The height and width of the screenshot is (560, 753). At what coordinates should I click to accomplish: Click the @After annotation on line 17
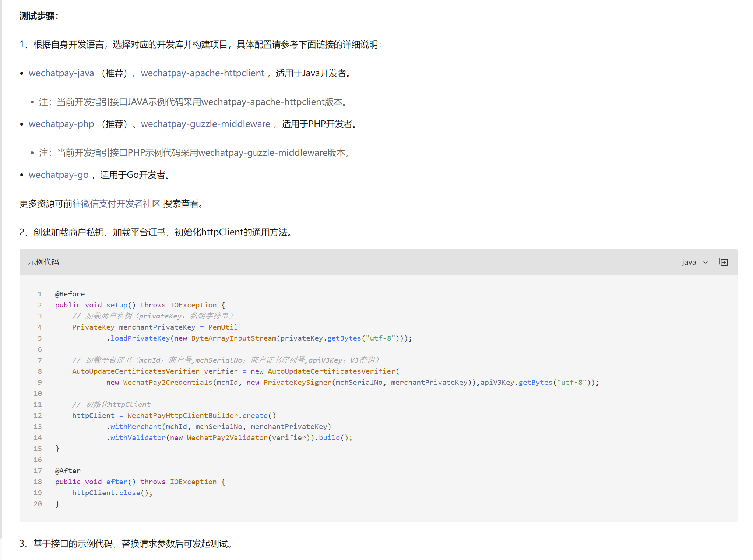click(x=68, y=471)
